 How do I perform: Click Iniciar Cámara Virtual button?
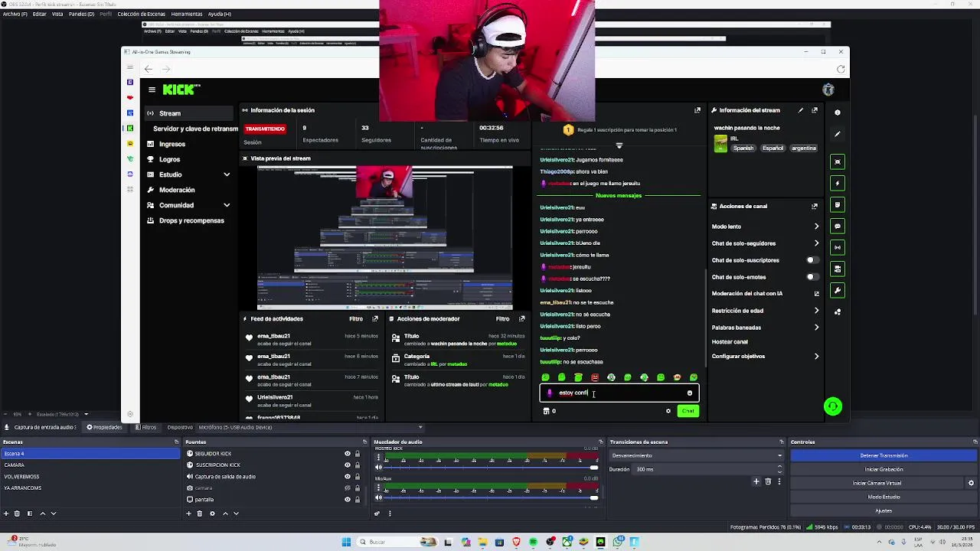tap(877, 483)
